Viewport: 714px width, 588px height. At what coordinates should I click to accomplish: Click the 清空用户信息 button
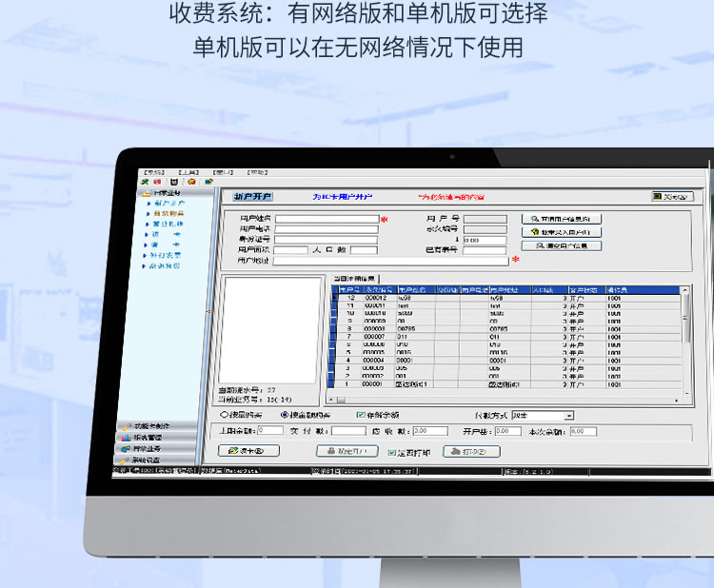[x=562, y=245]
